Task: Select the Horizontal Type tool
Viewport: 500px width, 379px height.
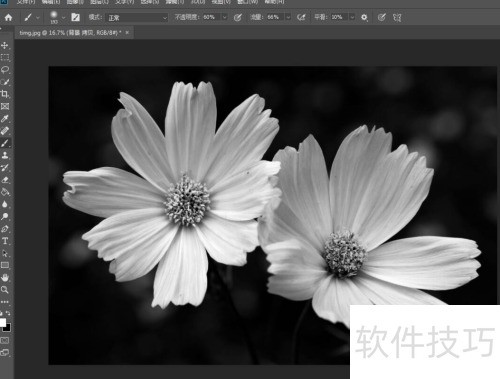Action: 5,241
